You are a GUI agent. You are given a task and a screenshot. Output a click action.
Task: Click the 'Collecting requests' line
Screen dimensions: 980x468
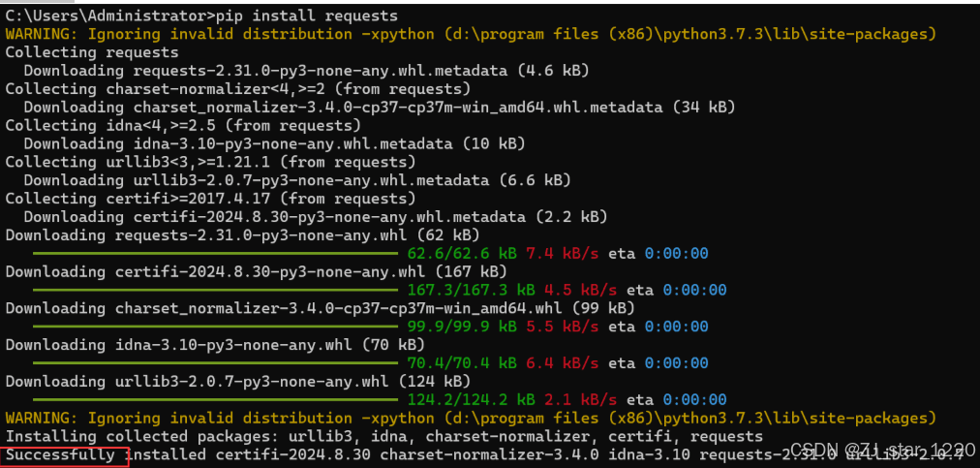(x=92, y=52)
